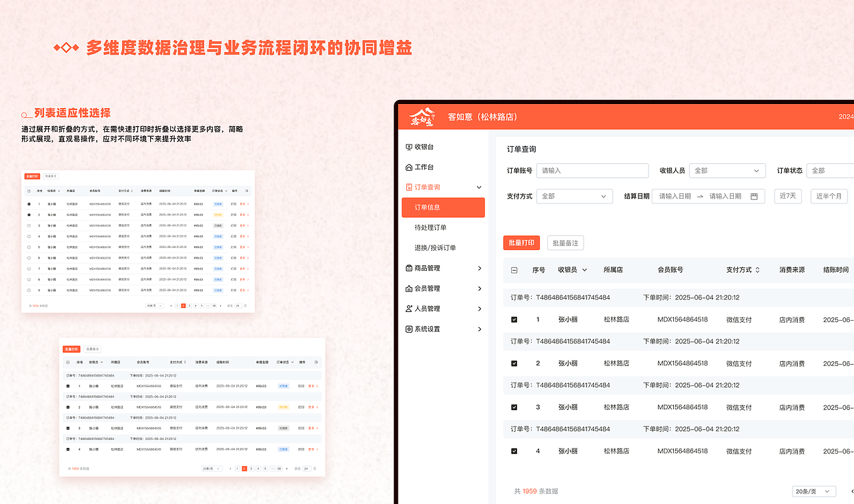Expand the 商品管理 chevron in sidebar

[x=479, y=268]
